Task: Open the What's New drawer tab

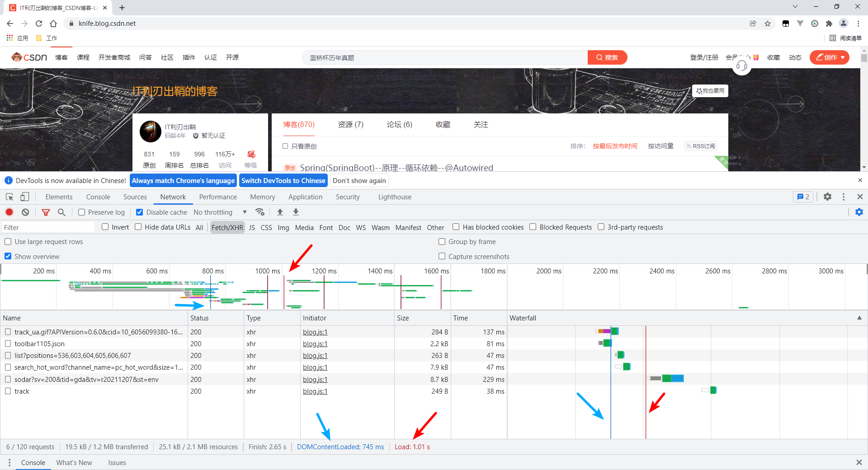Action: [x=74, y=463]
